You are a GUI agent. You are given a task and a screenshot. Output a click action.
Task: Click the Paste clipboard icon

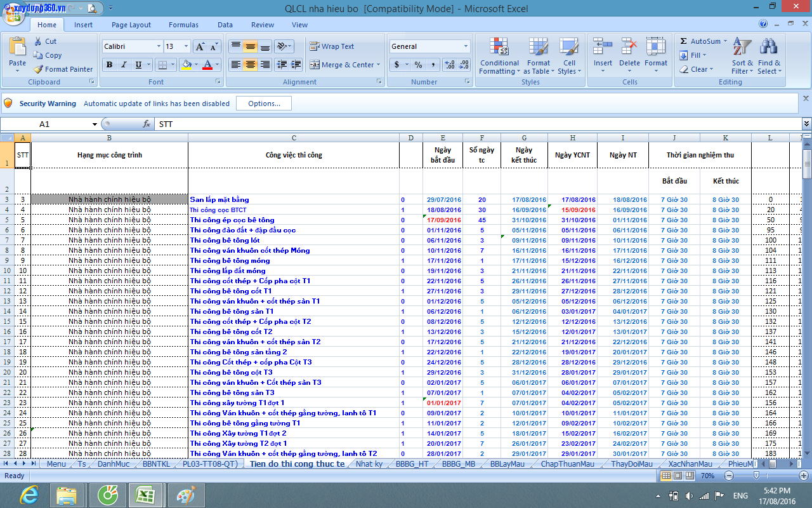coord(18,46)
